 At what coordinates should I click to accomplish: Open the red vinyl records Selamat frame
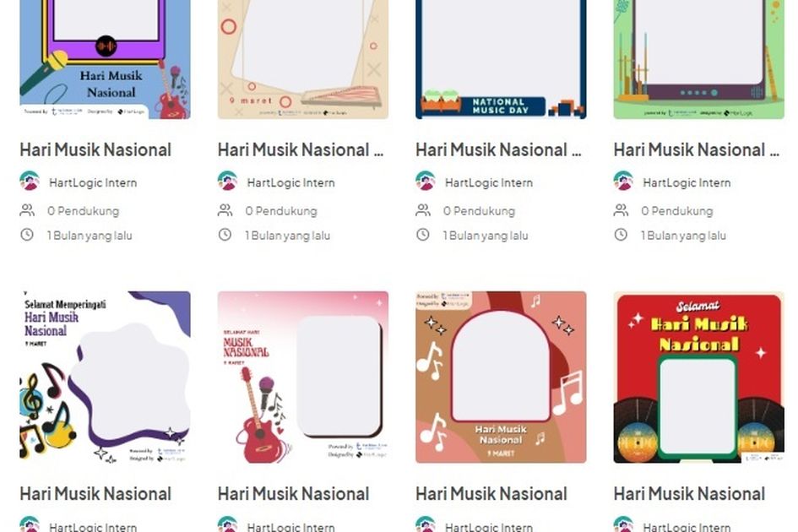pyautogui.click(x=698, y=377)
